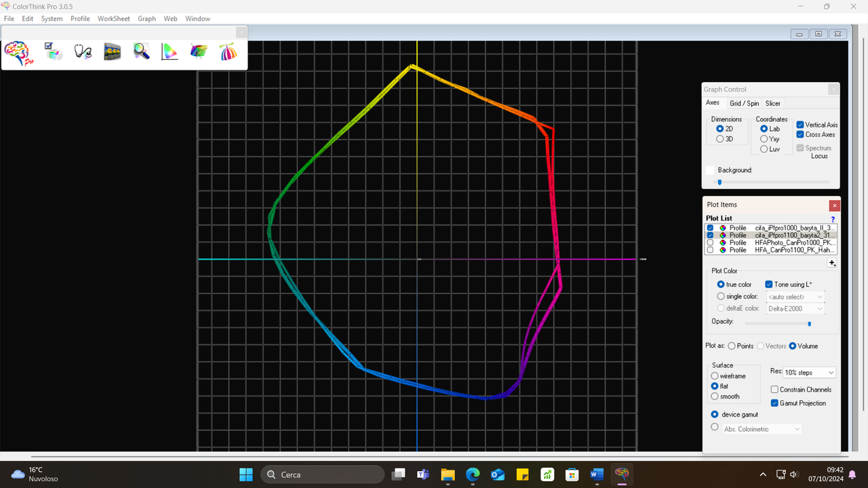Open the Worksheet pinwheel-hat icon
868x488 pixels.
click(228, 52)
